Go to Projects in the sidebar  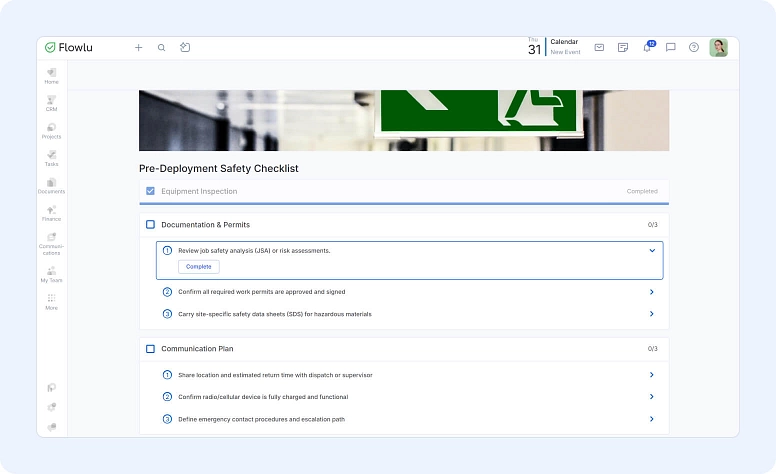click(51, 130)
